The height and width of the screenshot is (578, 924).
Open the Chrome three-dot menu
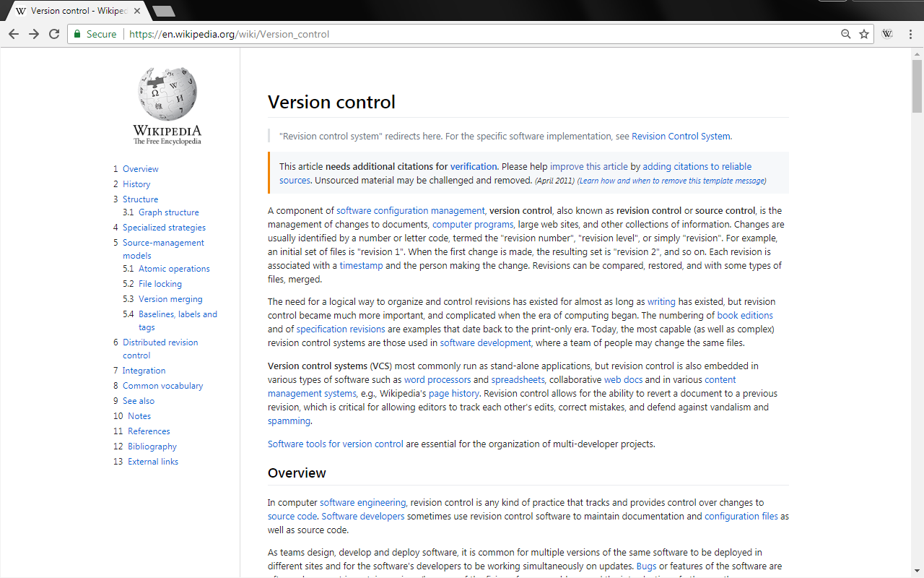tap(910, 33)
